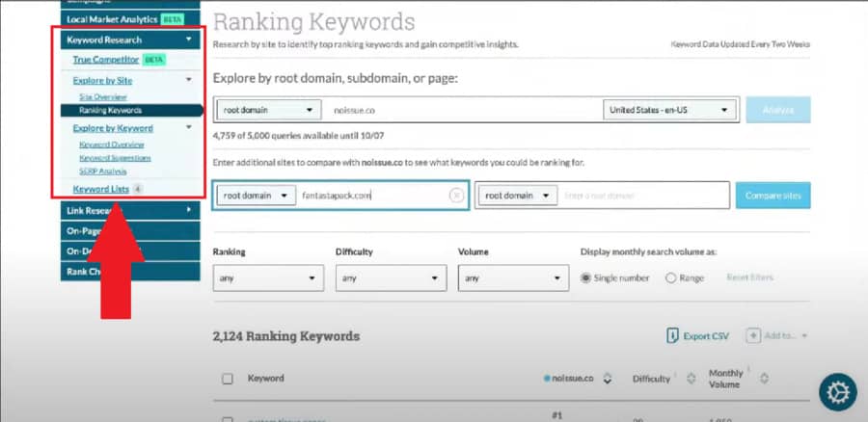Open the settings gear widget
Viewport: 868px width, 422px height.
click(837, 391)
